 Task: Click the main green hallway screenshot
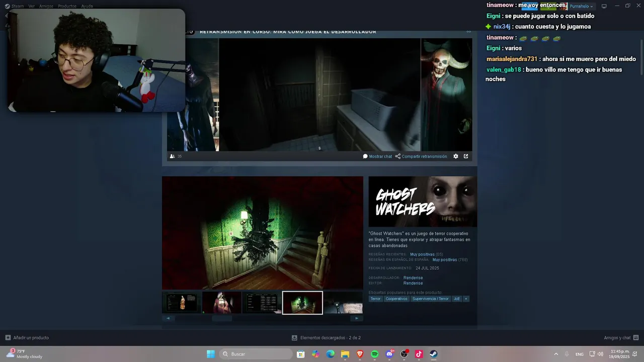tap(263, 233)
